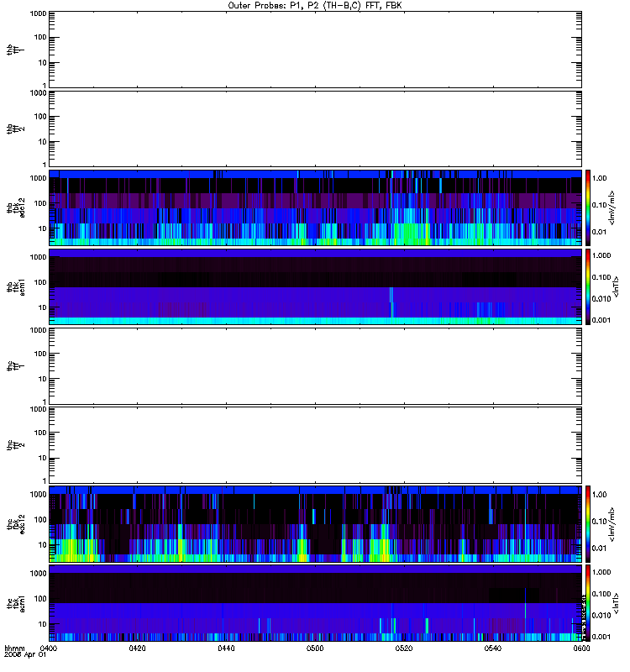Click the thc FFT panel label ending in 1
Viewport: 630px width, 672px height.
14,366
